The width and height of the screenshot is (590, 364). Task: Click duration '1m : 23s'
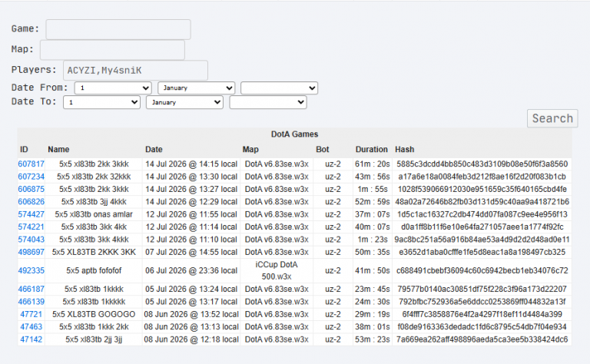372,240
